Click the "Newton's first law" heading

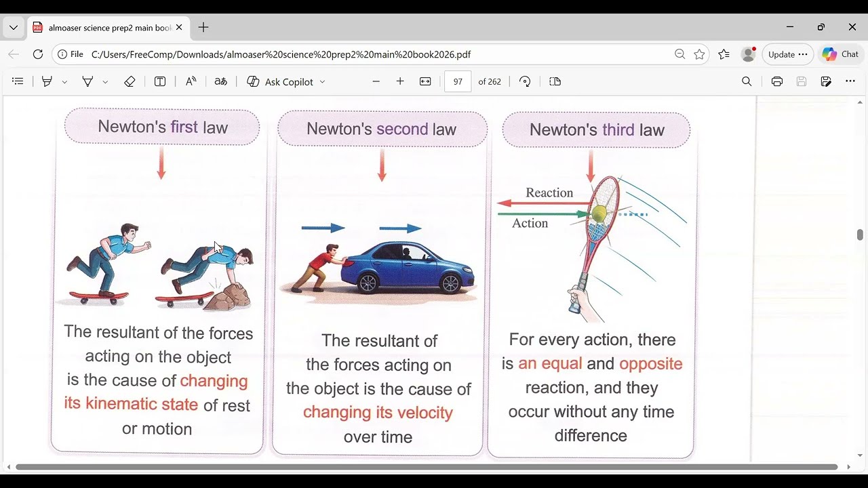tap(163, 127)
